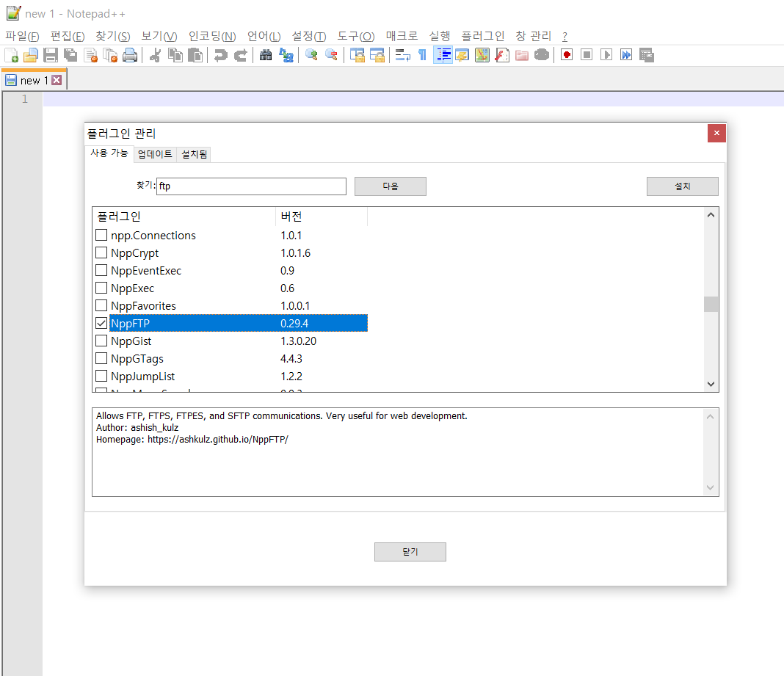Print the document from the toolbar
The height and width of the screenshot is (676, 784).
130,55
